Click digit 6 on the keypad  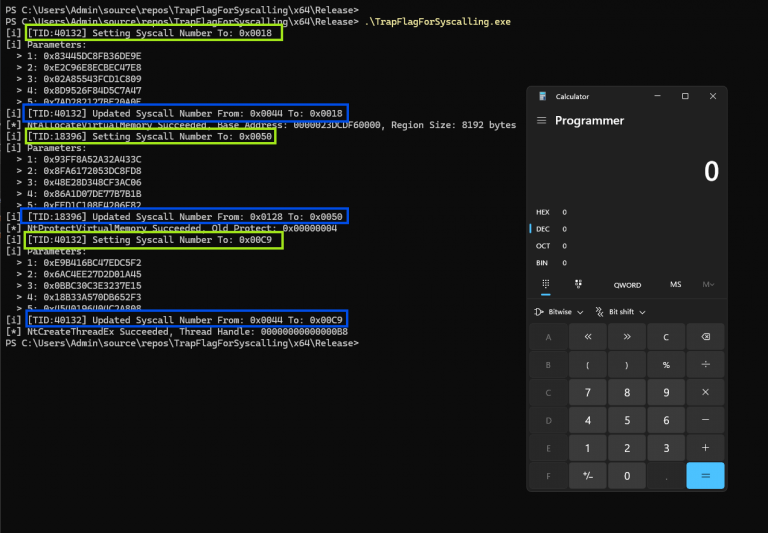[x=666, y=420]
